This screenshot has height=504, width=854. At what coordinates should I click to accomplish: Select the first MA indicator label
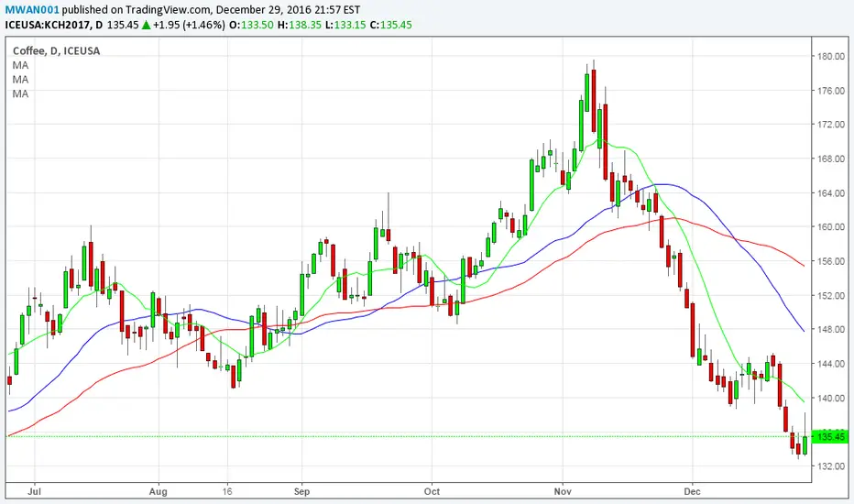pos(20,65)
